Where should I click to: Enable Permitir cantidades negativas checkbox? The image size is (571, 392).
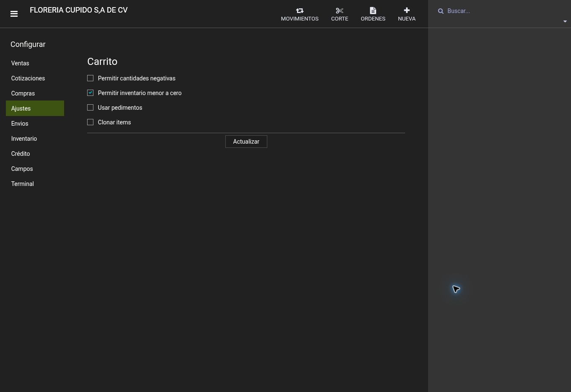90,78
